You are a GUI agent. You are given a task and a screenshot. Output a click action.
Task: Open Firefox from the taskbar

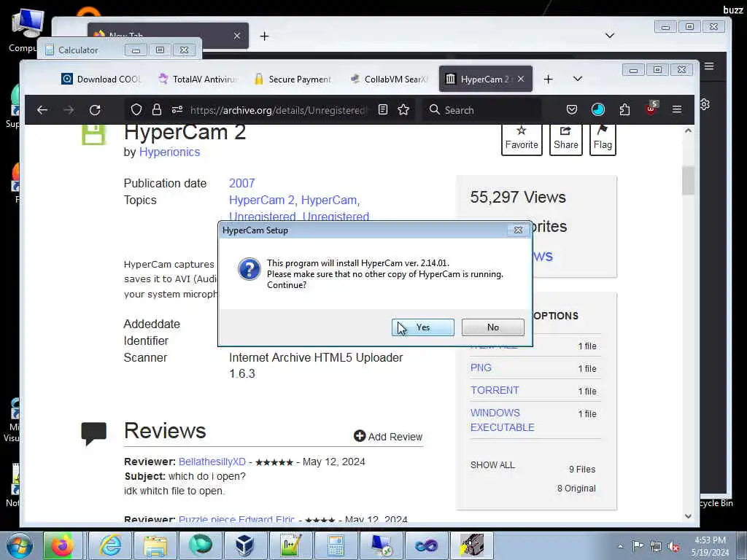pyautogui.click(x=62, y=545)
